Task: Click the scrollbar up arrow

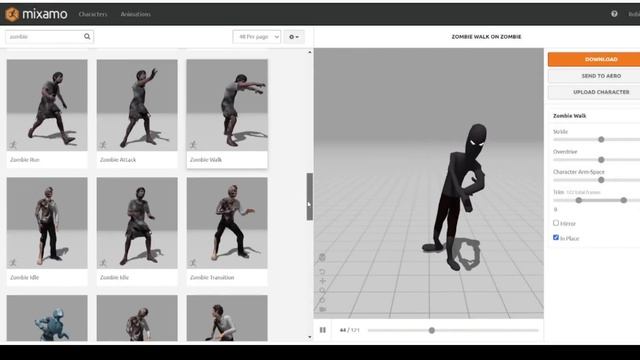Action: (x=309, y=52)
